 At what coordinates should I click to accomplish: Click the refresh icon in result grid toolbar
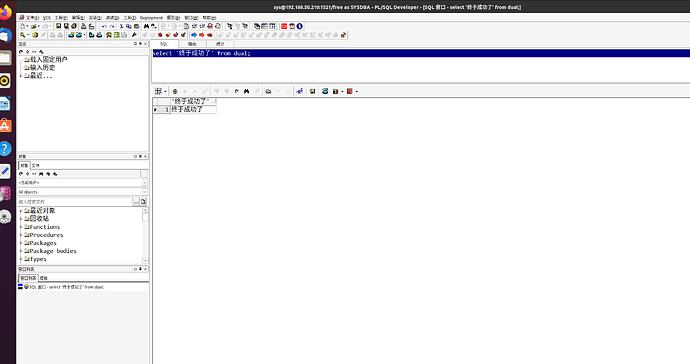point(237,92)
